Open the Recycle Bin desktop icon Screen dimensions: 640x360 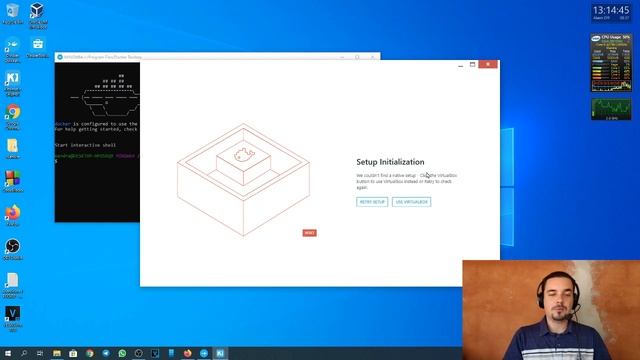(x=12, y=13)
